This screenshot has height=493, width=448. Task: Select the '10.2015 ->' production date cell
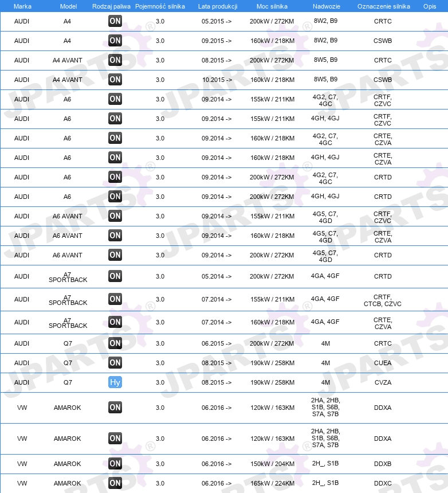(217, 80)
